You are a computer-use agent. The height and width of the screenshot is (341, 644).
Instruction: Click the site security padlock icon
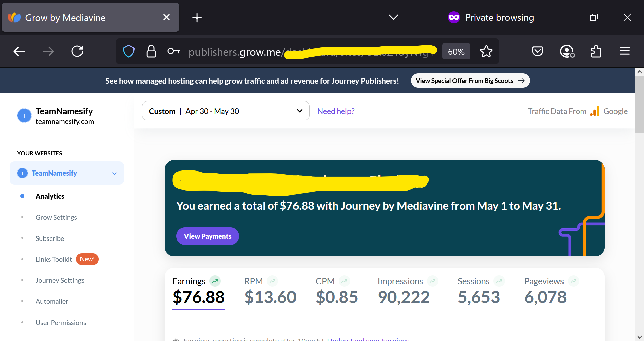tap(151, 51)
